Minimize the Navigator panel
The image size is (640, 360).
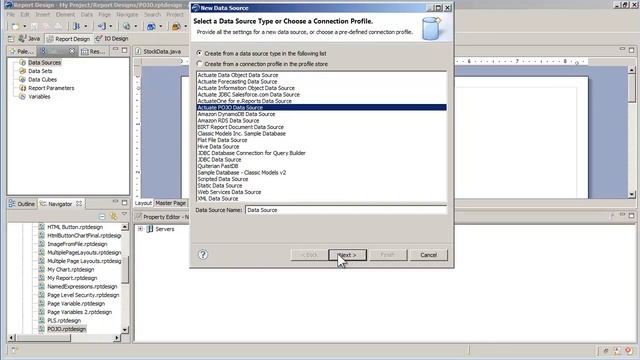116,202
